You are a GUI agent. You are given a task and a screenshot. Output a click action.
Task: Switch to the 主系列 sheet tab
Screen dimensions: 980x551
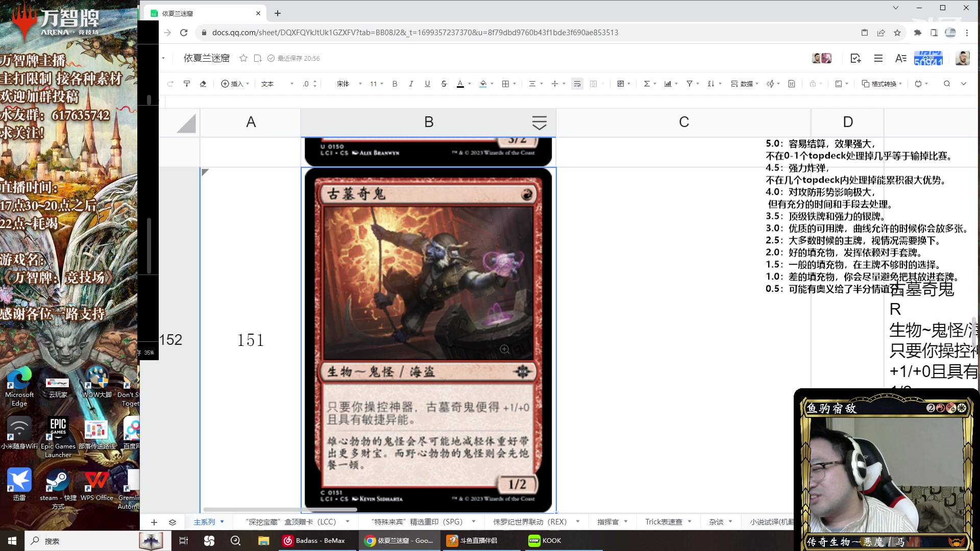pyautogui.click(x=204, y=522)
